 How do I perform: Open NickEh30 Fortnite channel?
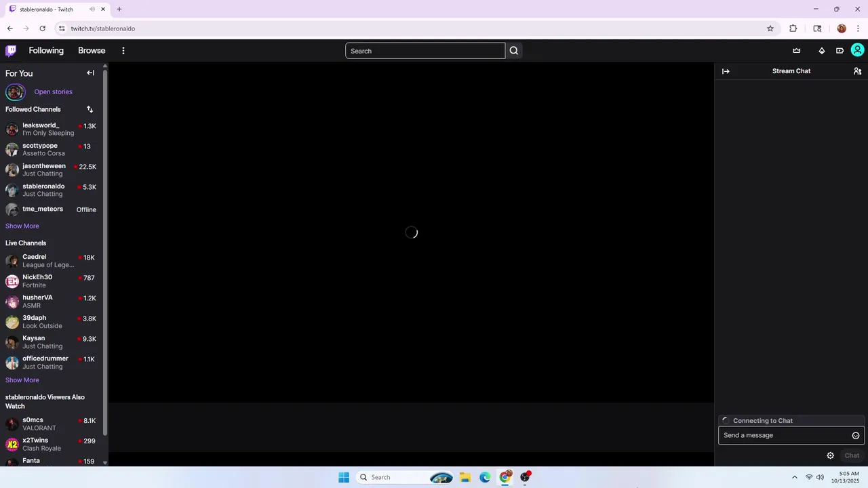[x=52, y=281]
